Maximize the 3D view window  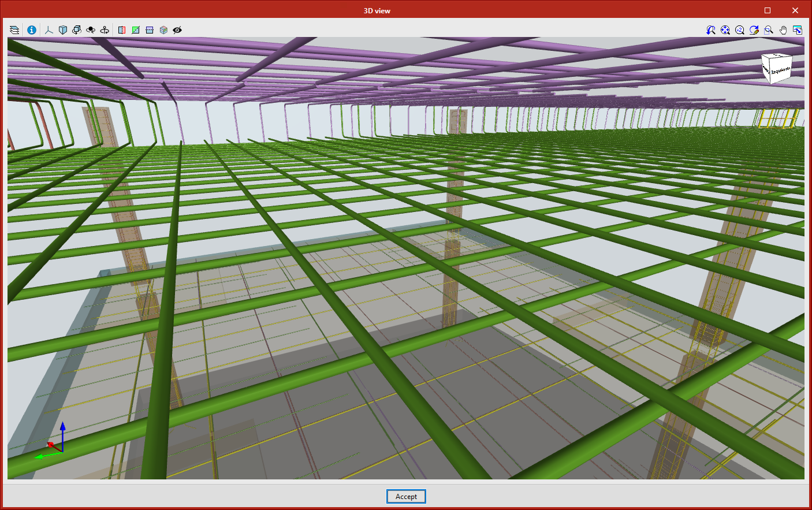click(768, 10)
